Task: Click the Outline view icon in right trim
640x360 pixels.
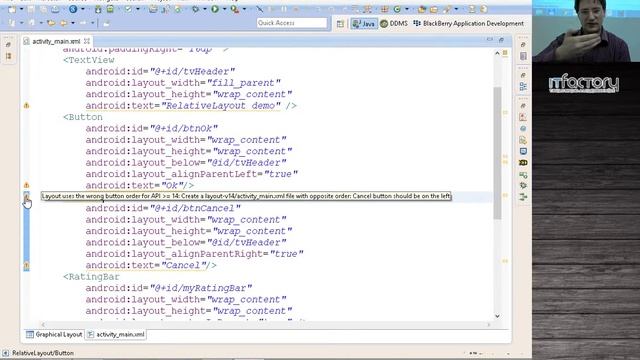Action: 523,87
